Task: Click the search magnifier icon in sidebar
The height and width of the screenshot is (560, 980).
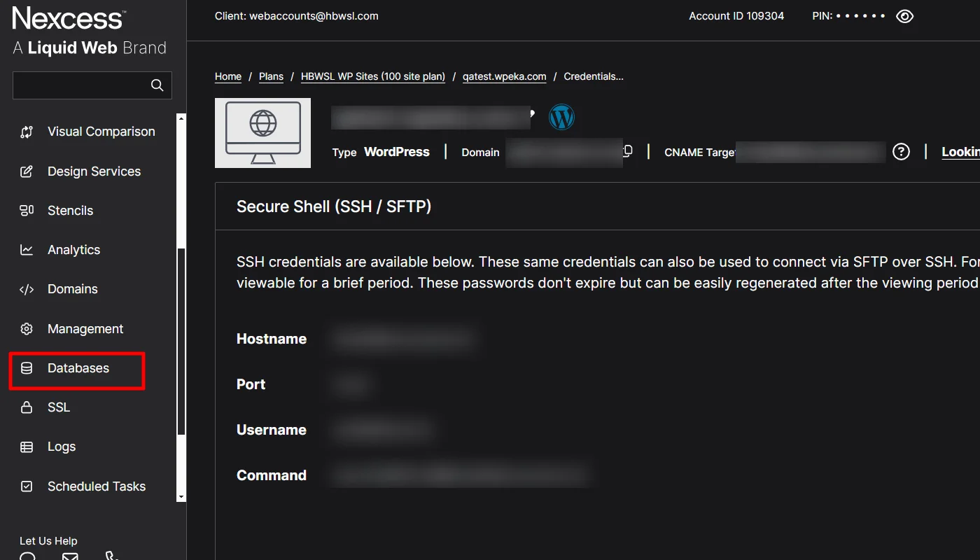Action: [157, 85]
